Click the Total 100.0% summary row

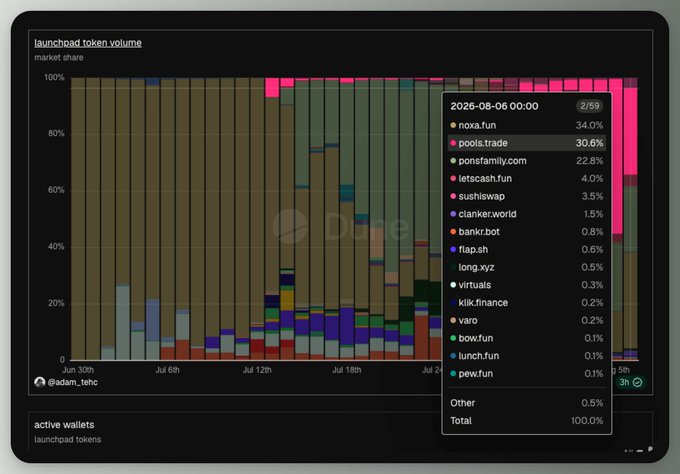tap(526, 421)
